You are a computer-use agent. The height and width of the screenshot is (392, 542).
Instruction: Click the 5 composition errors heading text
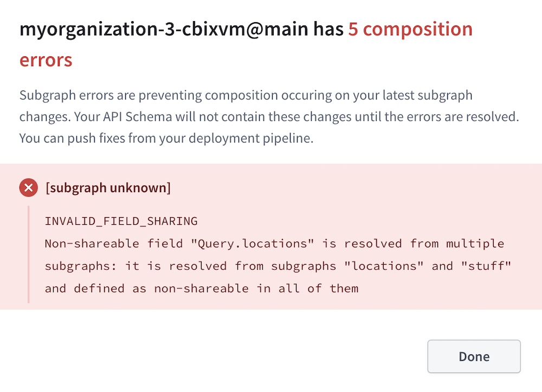[410, 29]
